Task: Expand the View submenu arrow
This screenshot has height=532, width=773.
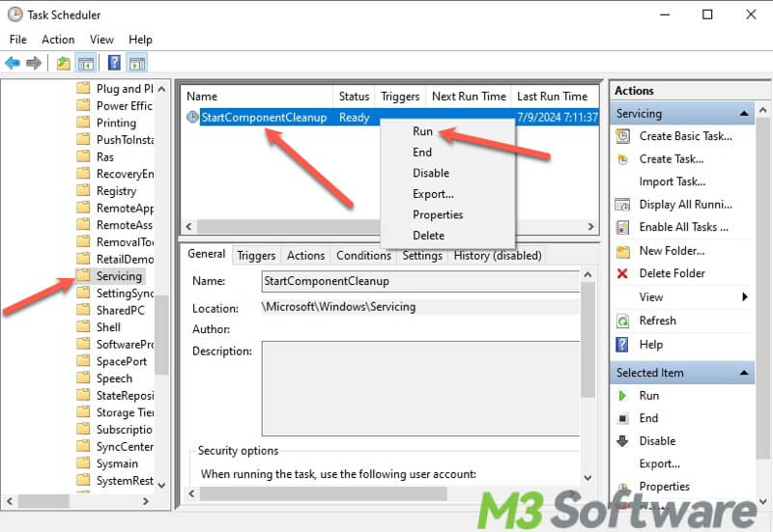Action: pyautogui.click(x=744, y=296)
